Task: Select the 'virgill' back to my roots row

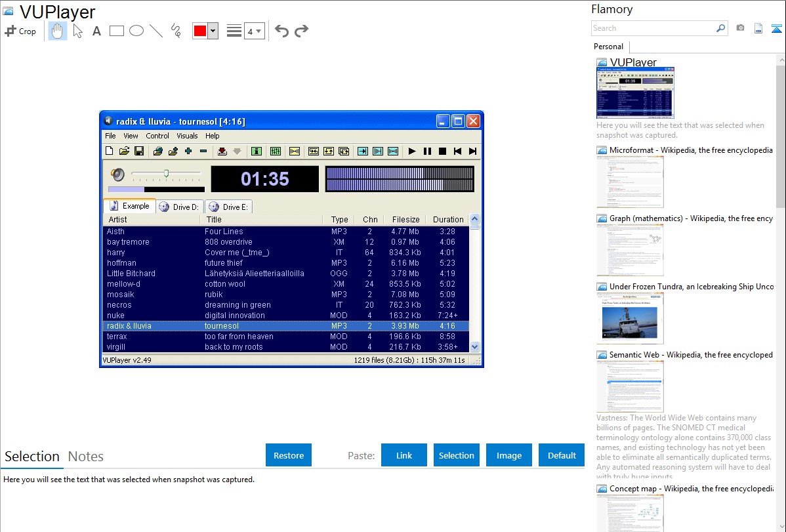Action: (x=286, y=347)
